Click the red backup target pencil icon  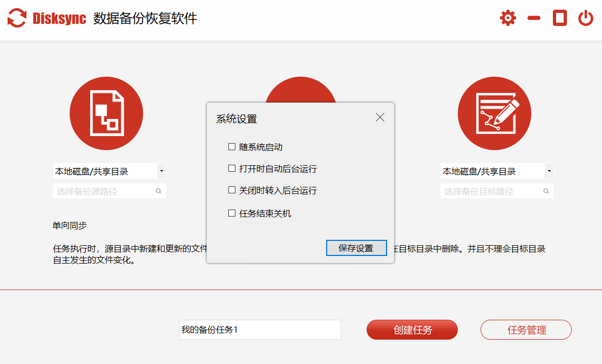494,113
